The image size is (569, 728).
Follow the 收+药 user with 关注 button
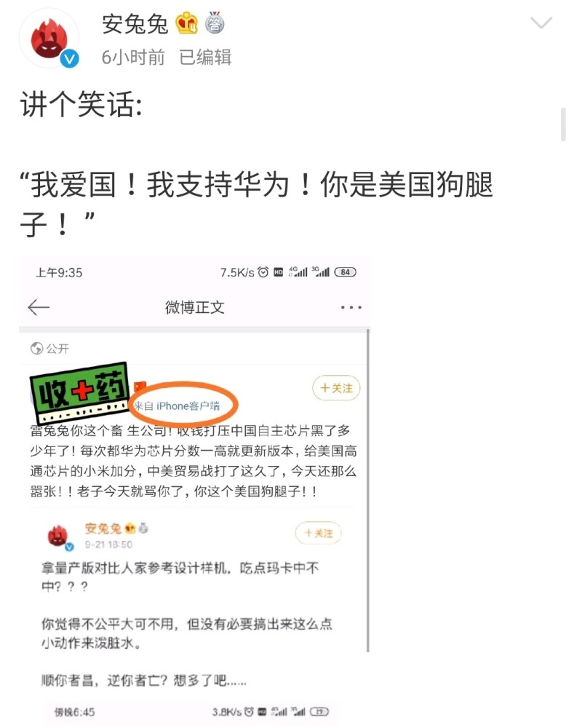point(336,388)
